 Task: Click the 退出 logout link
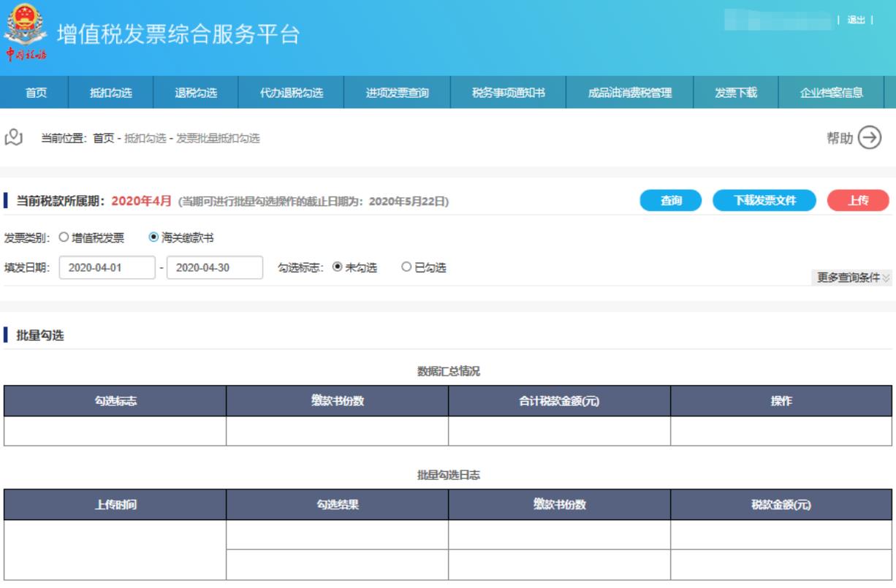tap(856, 20)
